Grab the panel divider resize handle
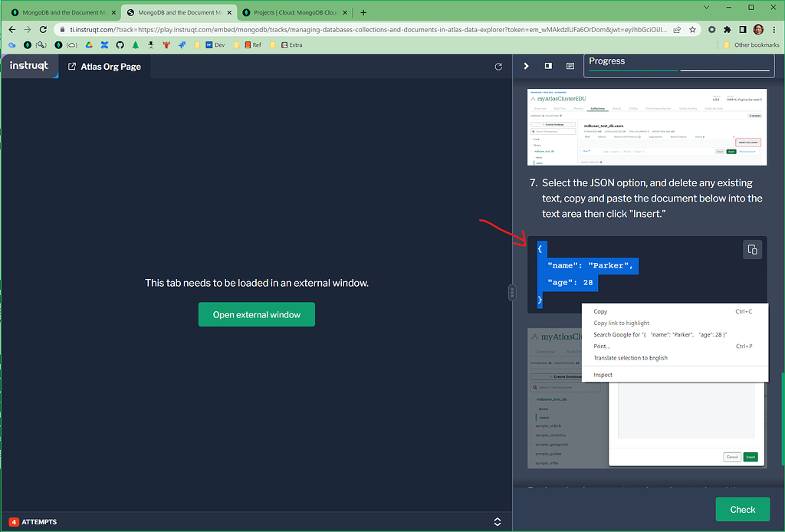Image resolution: width=785 pixels, height=532 pixels. [512, 292]
